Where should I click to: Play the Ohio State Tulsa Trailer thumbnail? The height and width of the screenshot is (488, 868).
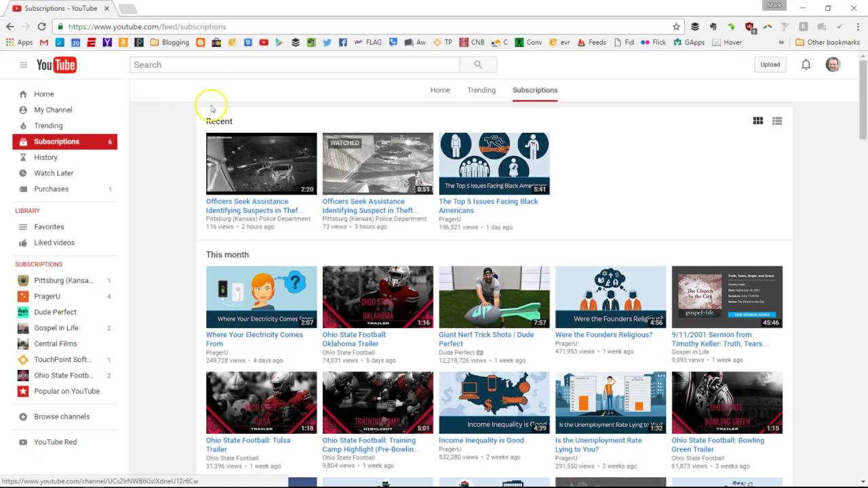[261, 403]
